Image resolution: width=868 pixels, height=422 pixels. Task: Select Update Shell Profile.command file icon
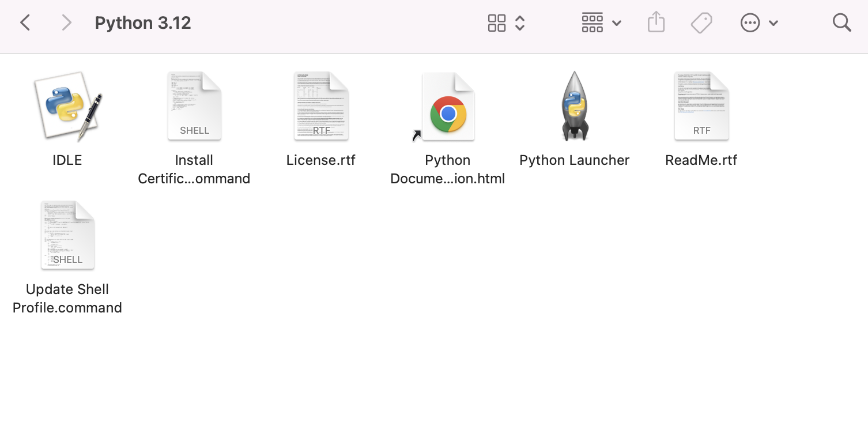point(67,235)
